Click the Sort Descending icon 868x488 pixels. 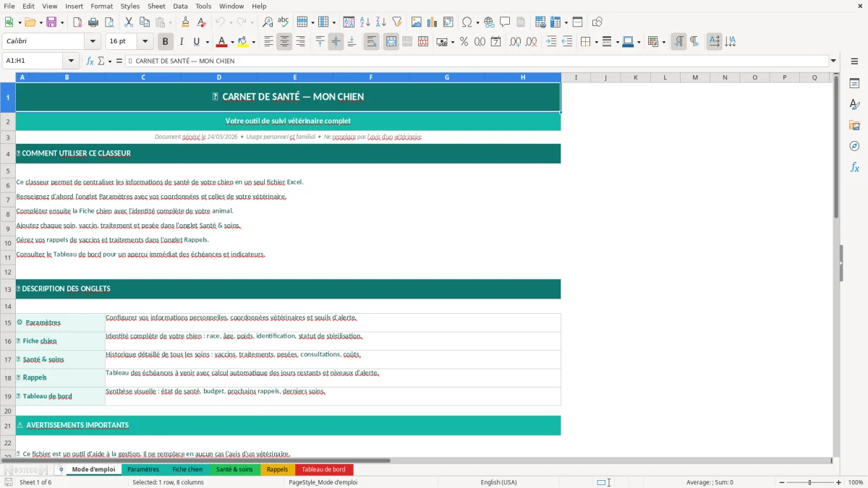click(x=381, y=22)
